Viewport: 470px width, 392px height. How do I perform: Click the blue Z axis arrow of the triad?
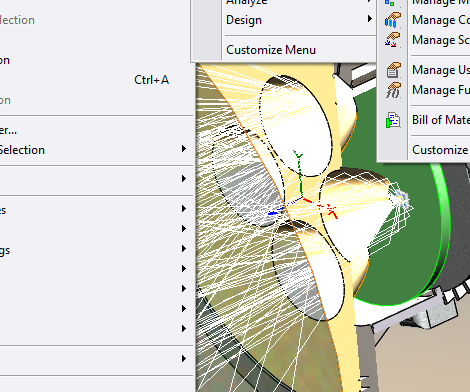pyautogui.click(x=274, y=212)
